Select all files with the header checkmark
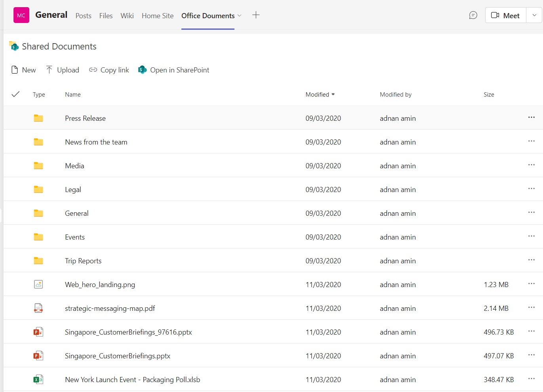Screen dimensions: 543x392 [15, 94]
